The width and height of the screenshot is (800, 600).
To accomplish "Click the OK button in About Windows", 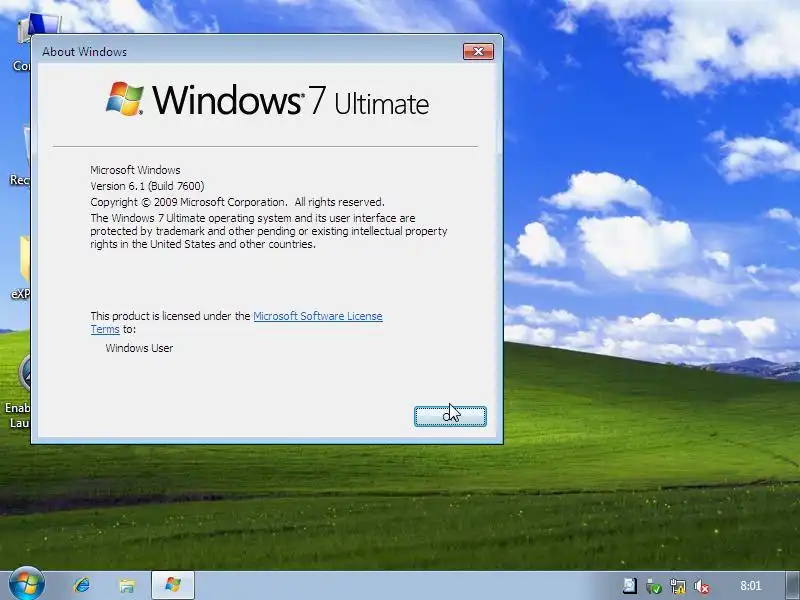I will [450, 416].
